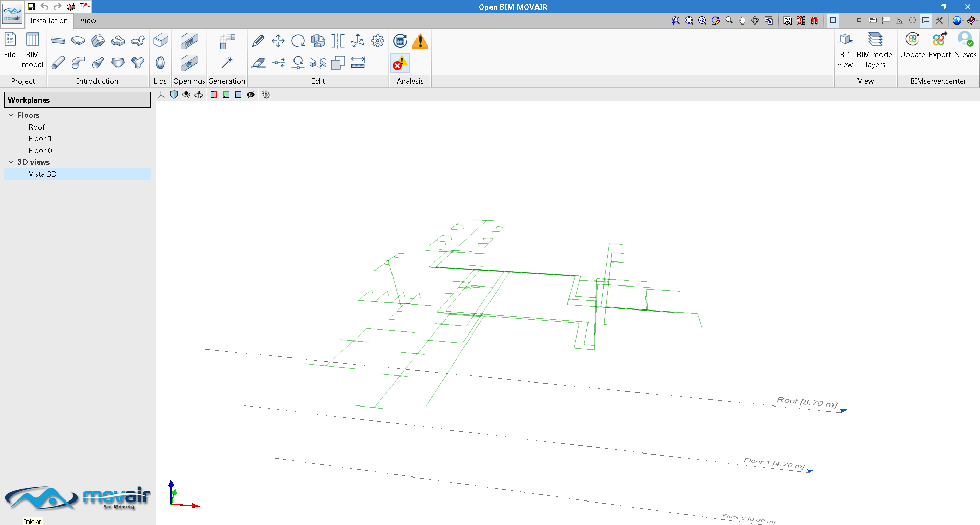Toggle the object snap magnet
The width and height of the screenshot is (980, 525).
click(814, 20)
